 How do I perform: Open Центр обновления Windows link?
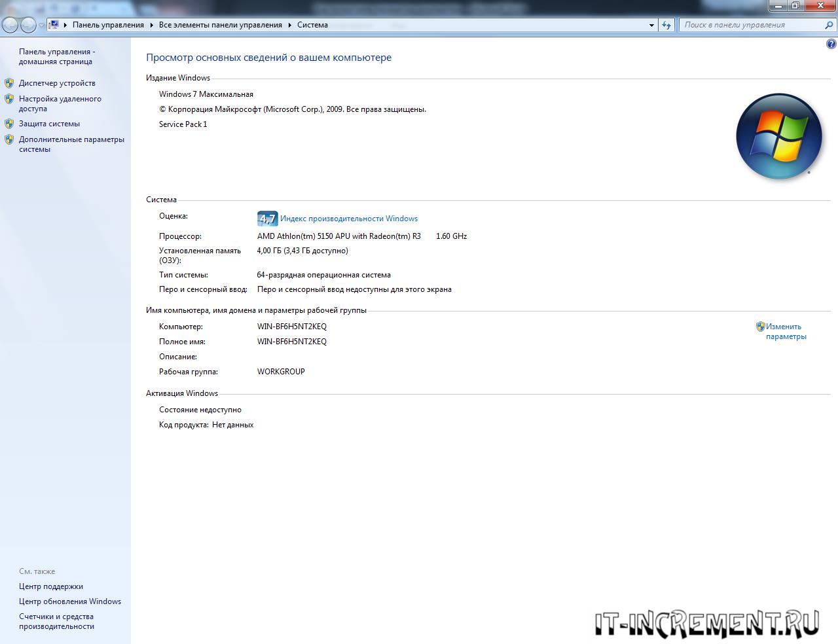(70, 601)
